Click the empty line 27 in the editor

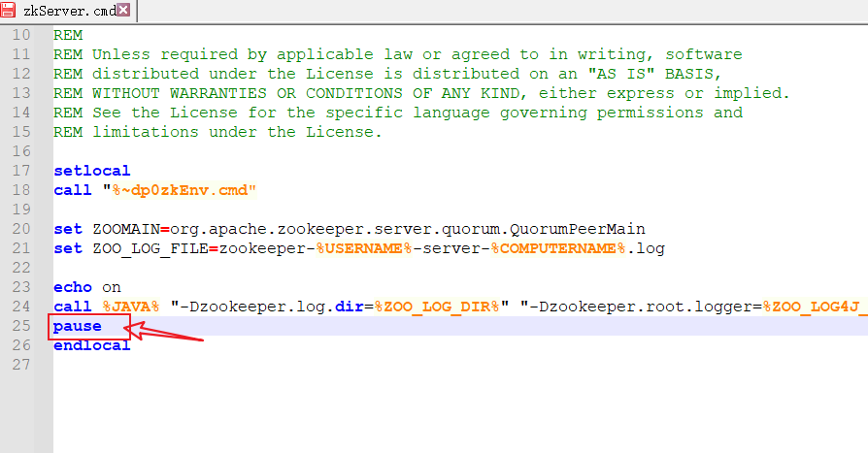(291, 365)
